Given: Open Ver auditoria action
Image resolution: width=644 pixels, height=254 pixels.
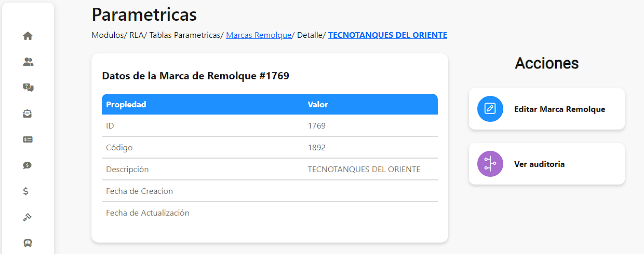Looking at the screenshot, I should pos(547,164).
